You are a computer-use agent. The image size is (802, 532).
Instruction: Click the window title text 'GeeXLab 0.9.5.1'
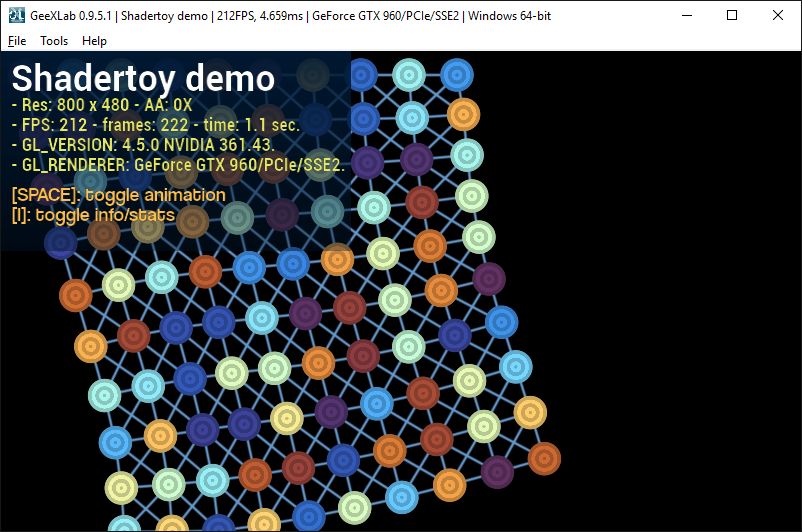coord(71,16)
